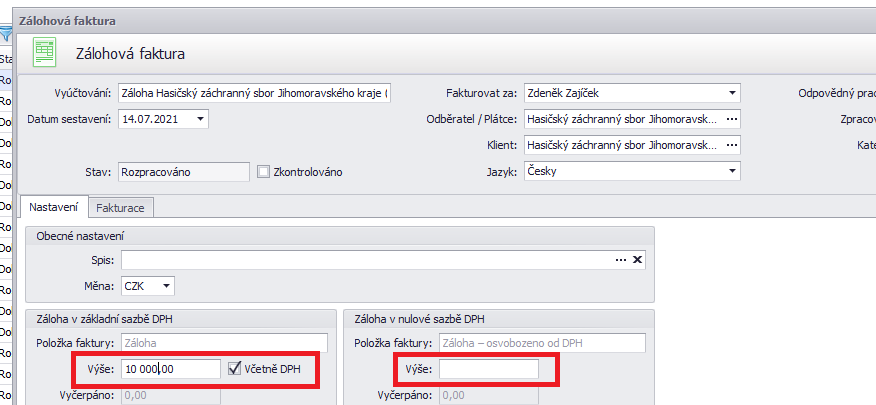Viewport: 876px width, 405px height.
Task: Click the filter funnel icon at top-left
Action: click(6, 35)
